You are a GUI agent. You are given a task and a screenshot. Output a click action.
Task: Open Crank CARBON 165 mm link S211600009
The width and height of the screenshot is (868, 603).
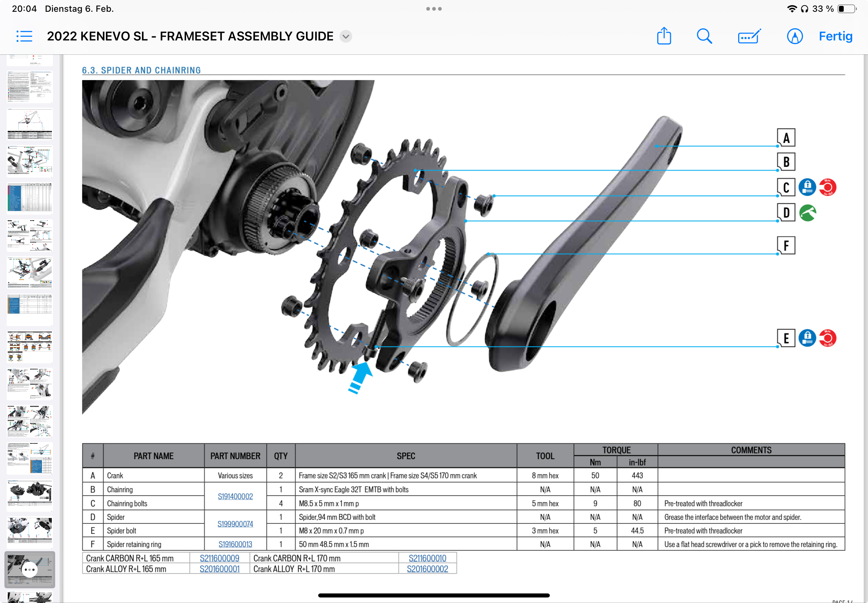pyautogui.click(x=220, y=558)
